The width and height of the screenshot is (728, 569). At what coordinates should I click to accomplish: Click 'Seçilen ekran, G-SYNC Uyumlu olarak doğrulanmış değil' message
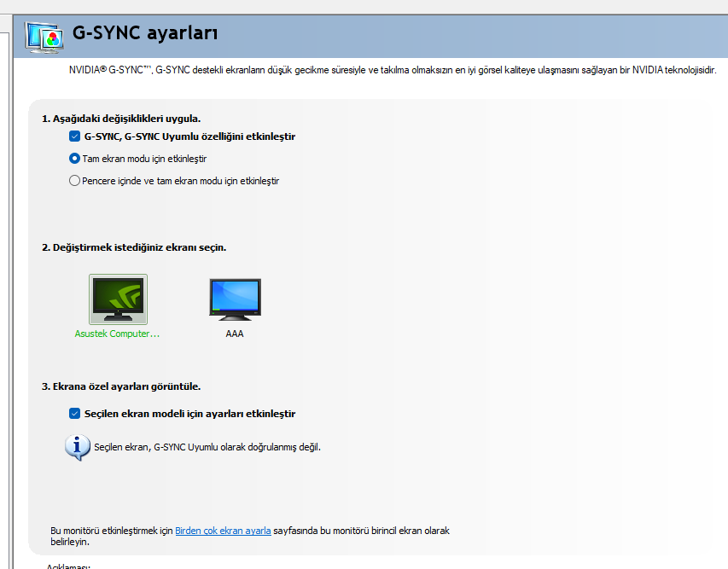click(207, 447)
